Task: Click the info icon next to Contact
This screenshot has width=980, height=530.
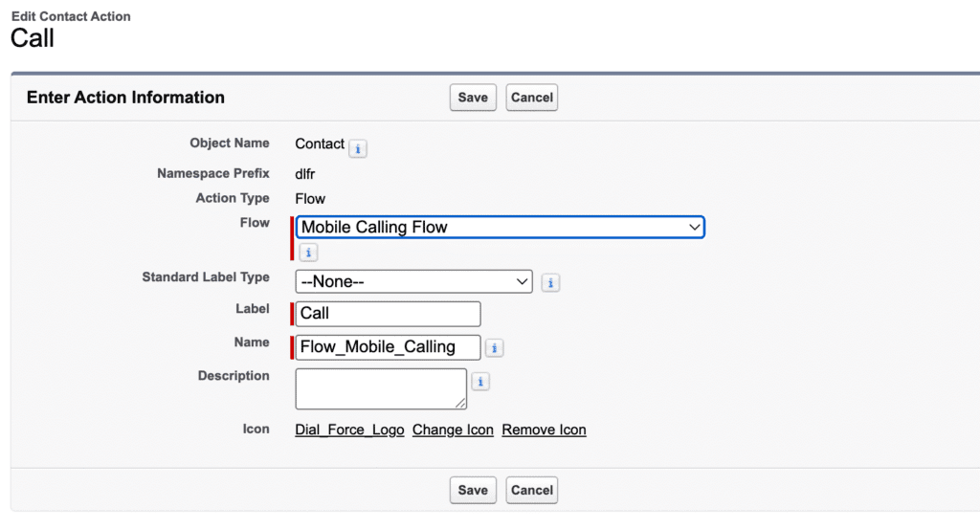Action: point(357,148)
